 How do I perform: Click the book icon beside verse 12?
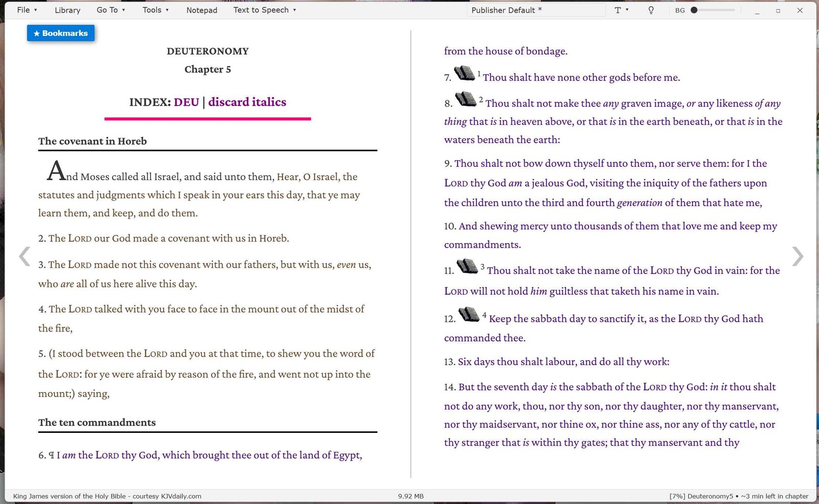[468, 314]
